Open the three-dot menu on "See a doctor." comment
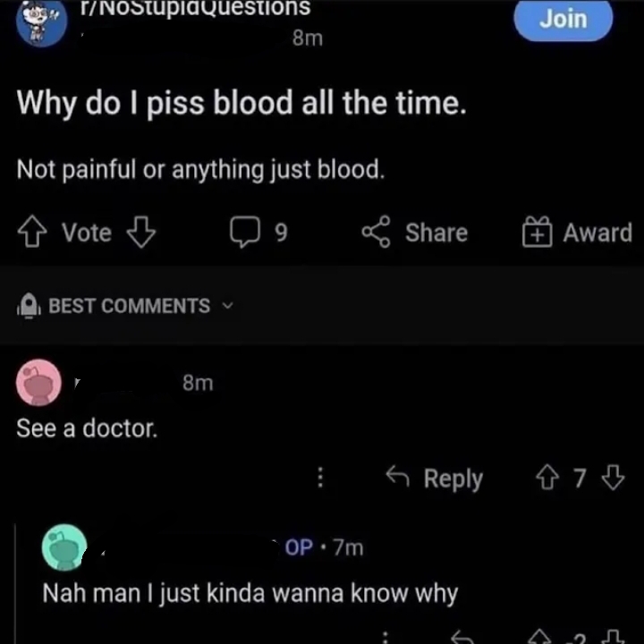 pos(319,479)
